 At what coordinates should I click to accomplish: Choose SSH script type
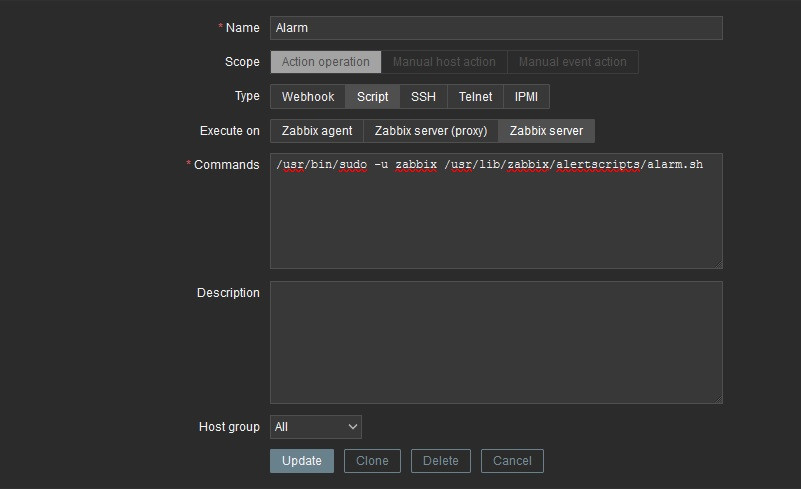[x=423, y=97]
